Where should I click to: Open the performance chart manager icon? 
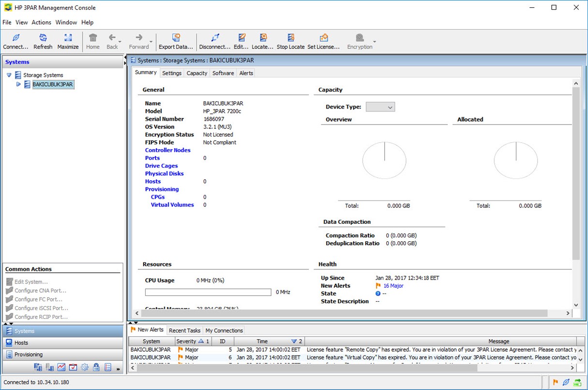point(61,367)
